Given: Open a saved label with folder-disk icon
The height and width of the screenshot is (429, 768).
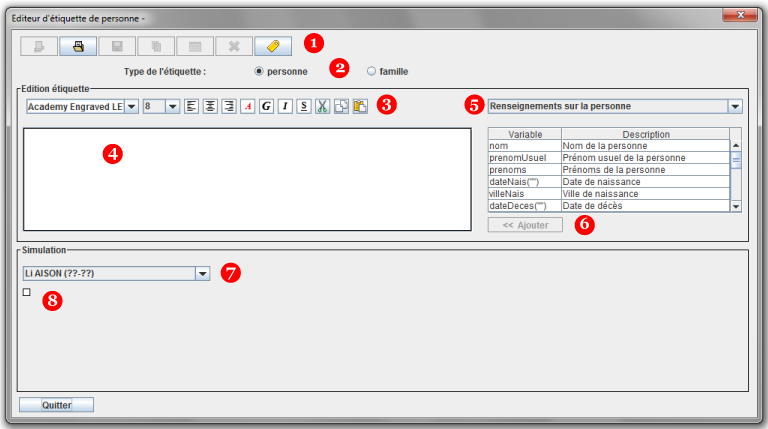Looking at the screenshot, I should click(78, 47).
